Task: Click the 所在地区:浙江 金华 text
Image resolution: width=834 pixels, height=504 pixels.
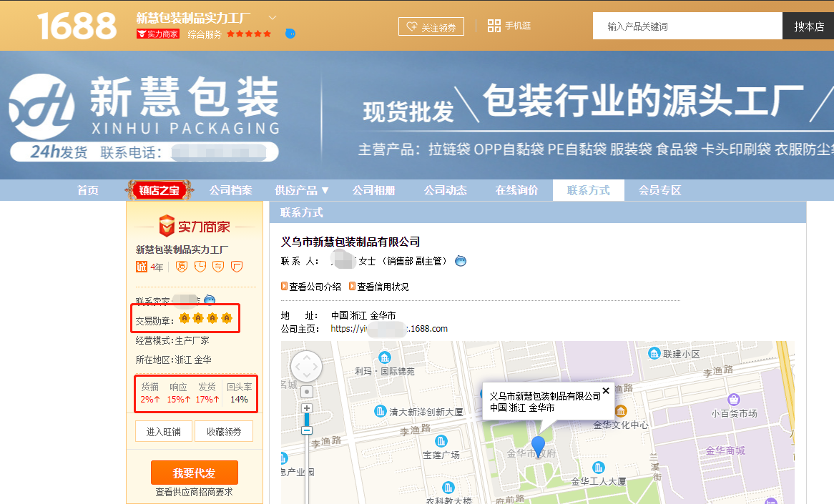Action: pyautogui.click(x=173, y=360)
